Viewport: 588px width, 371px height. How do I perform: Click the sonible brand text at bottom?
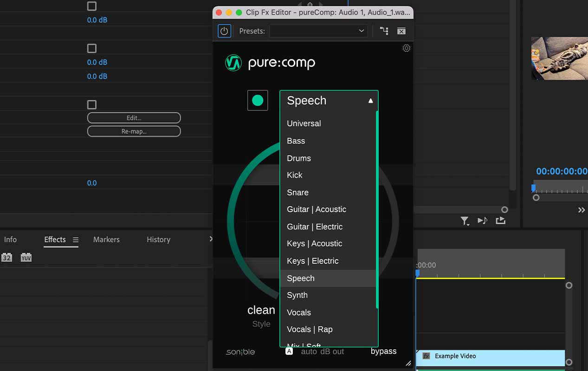(240, 352)
